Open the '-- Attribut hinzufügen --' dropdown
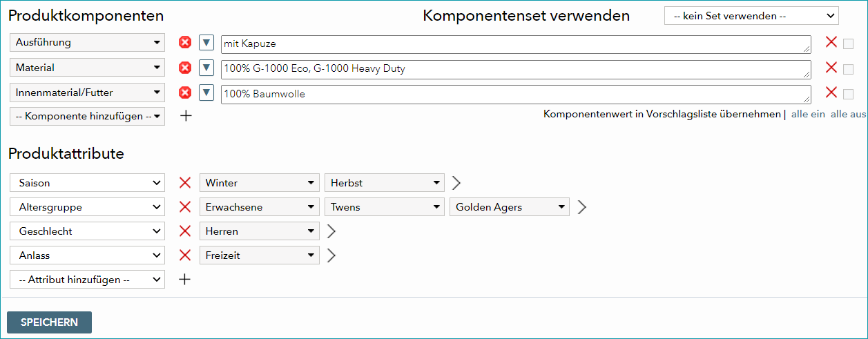Viewport: 868px width, 339px height. [x=87, y=280]
